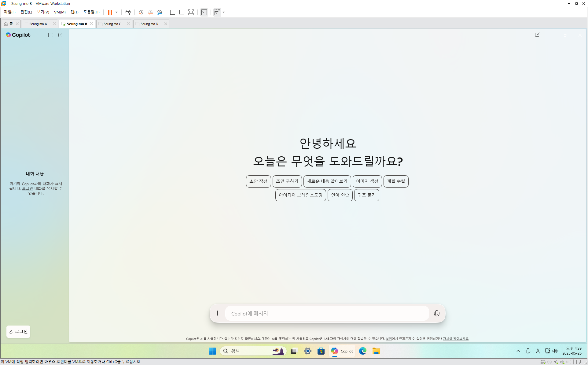Open Microsoft Edge from the taskbar
588x365 pixels.
(363, 351)
